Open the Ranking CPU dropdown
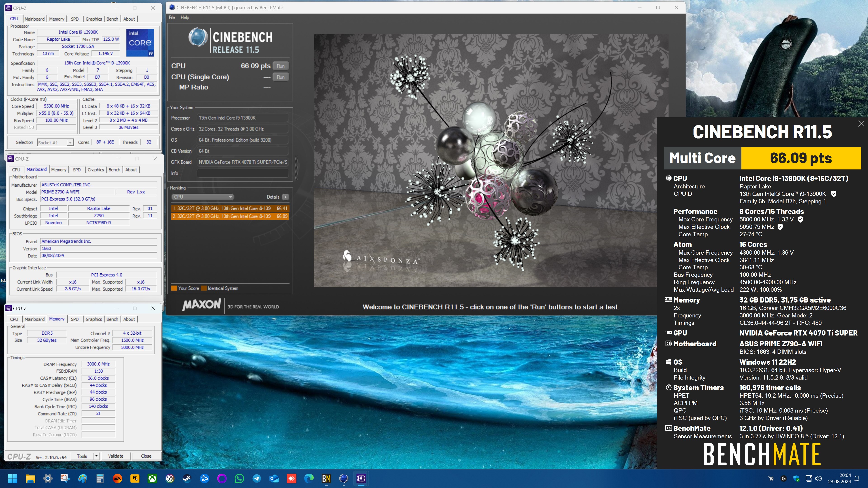Screen dimensions: 868x488 (203, 197)
